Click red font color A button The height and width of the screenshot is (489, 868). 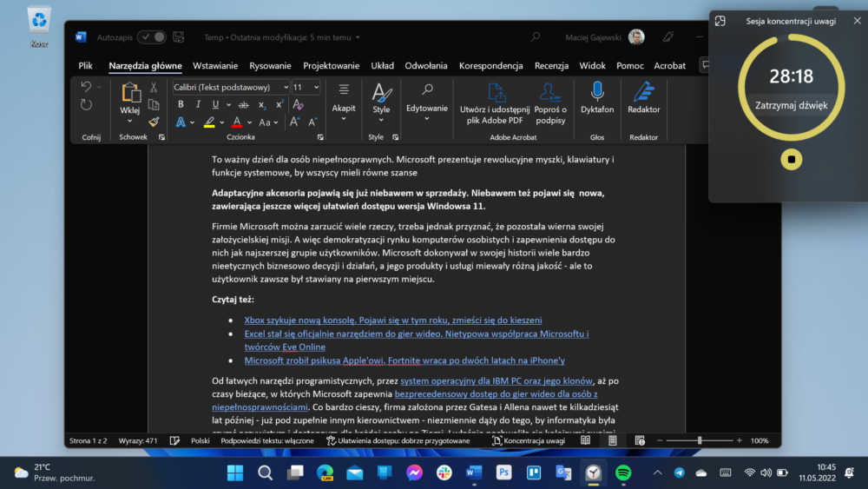point(237,122)
